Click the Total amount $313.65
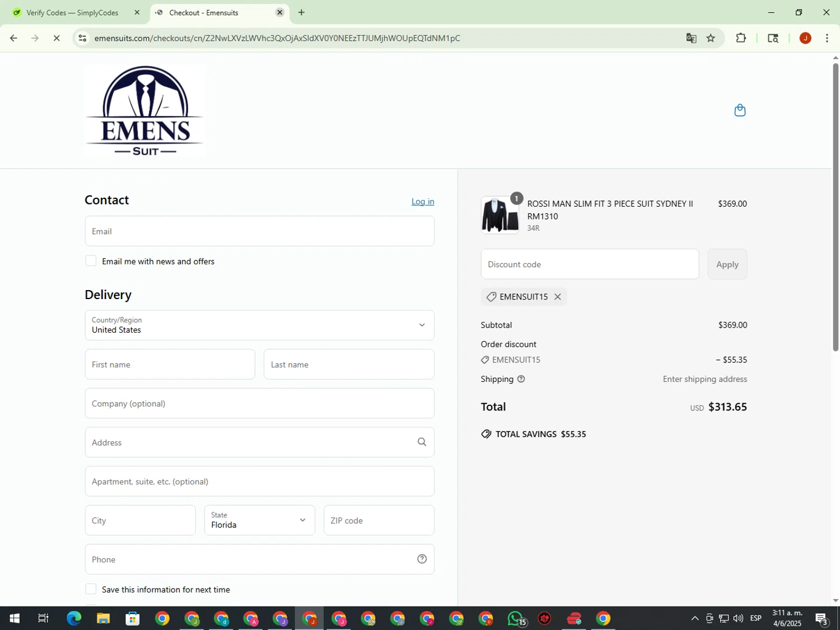Screen dimensions: 840x630 coord(727,407)
